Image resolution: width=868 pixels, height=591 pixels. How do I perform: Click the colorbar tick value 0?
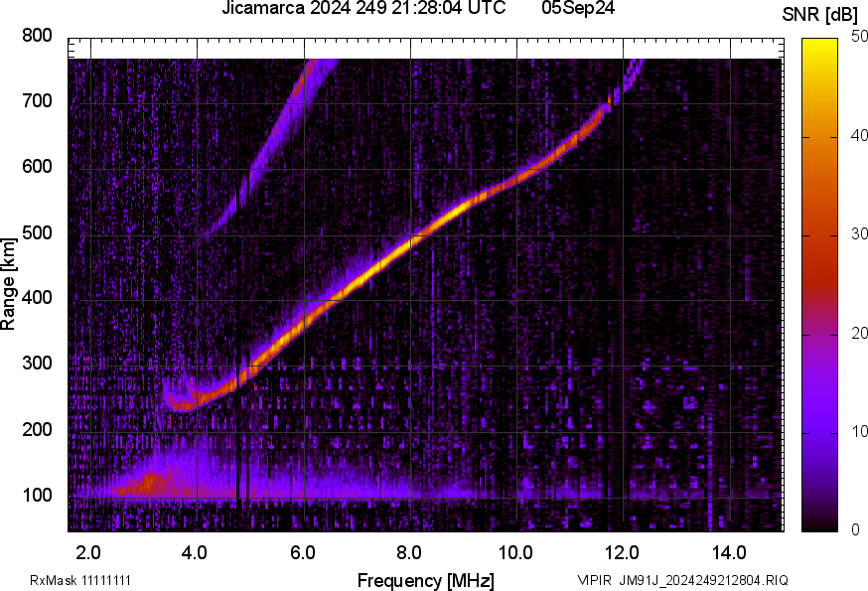[855, 530]
